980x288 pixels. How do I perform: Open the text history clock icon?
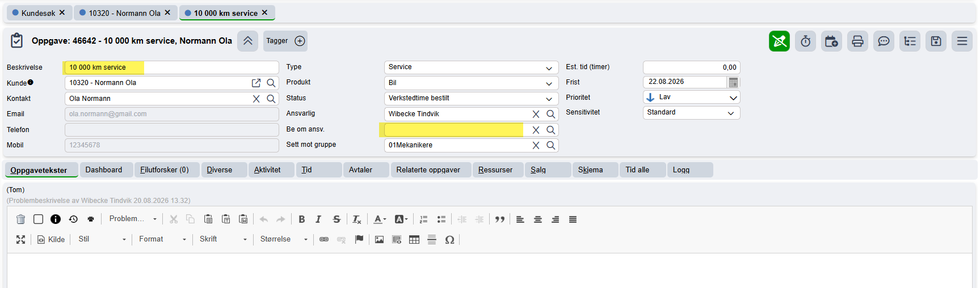click(73, 219)
